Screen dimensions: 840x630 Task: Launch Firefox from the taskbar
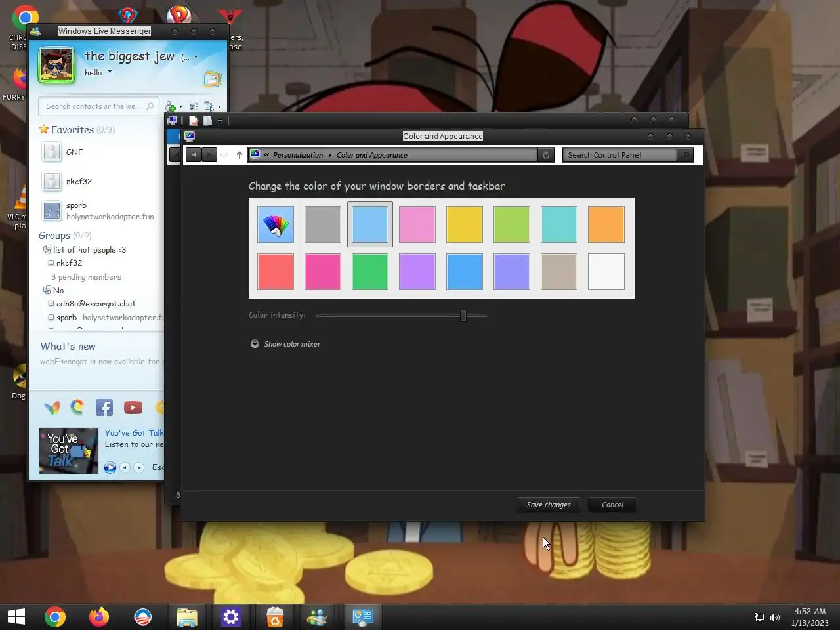coord(99,617)
